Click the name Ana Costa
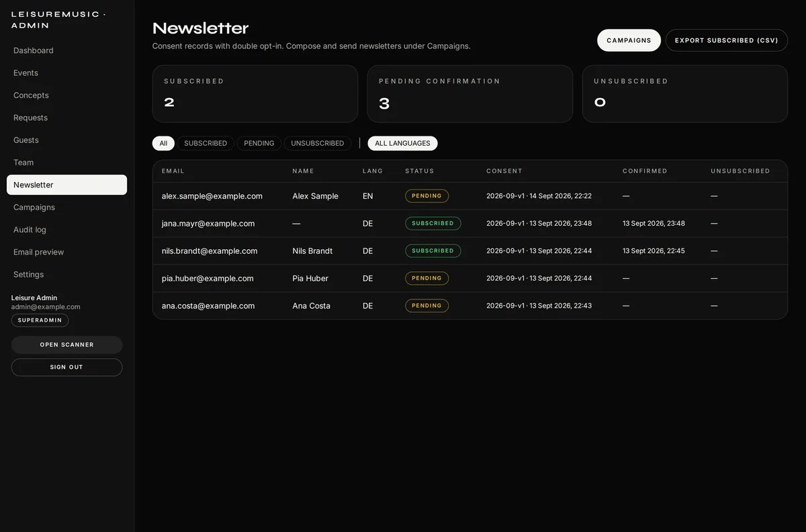 tap(311, 306)
